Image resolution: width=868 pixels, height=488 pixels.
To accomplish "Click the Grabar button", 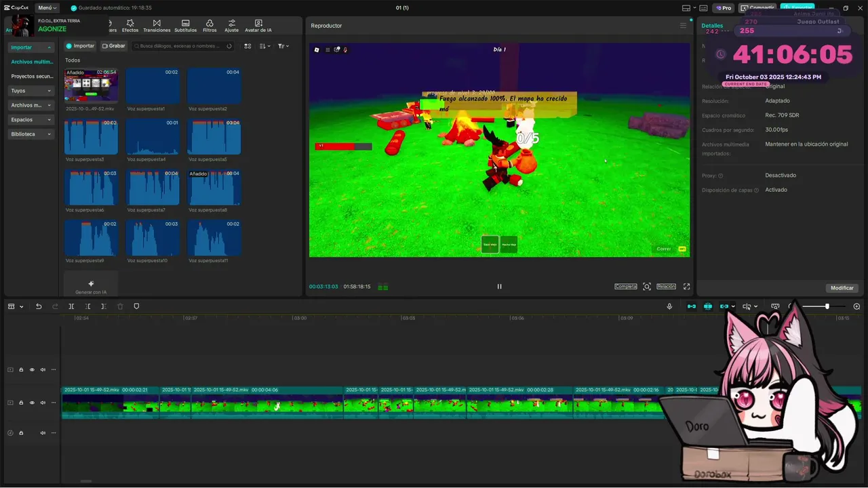I will pyautogui.click(x=114, y=46).
